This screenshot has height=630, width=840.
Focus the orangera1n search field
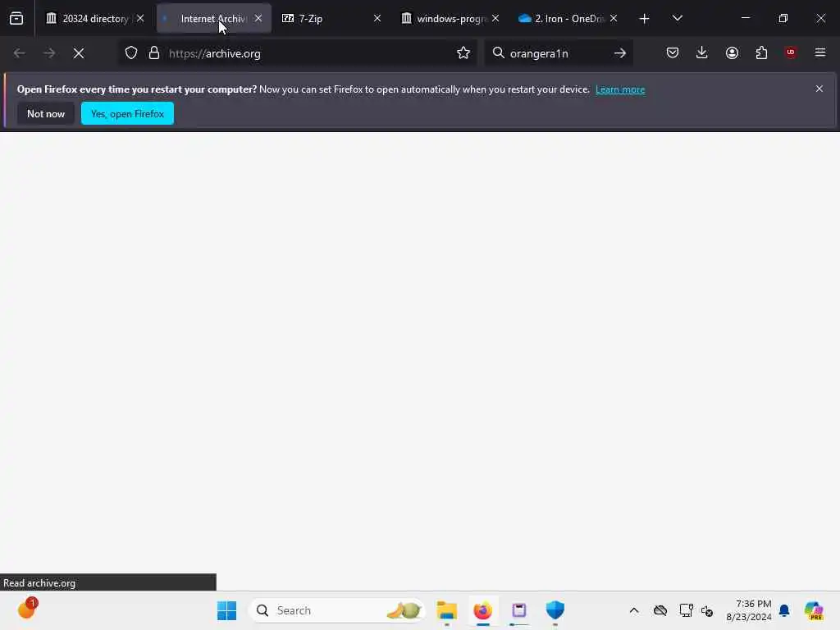click(x=557, y=53)
